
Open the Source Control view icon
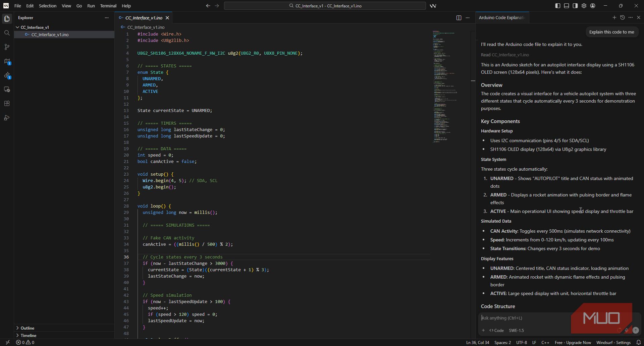point(7,47)
